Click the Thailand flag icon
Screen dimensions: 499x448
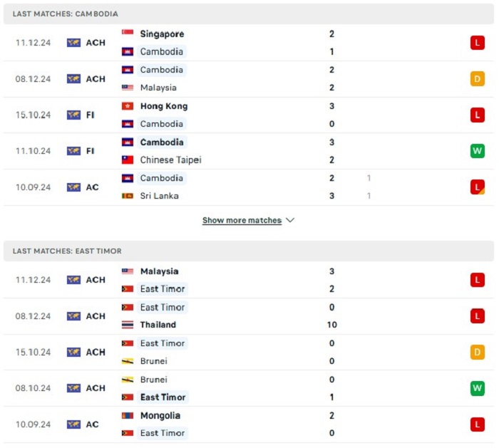[128, 325]
